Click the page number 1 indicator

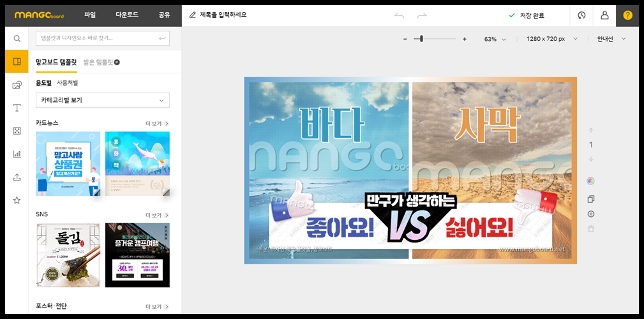coord(591,145)
